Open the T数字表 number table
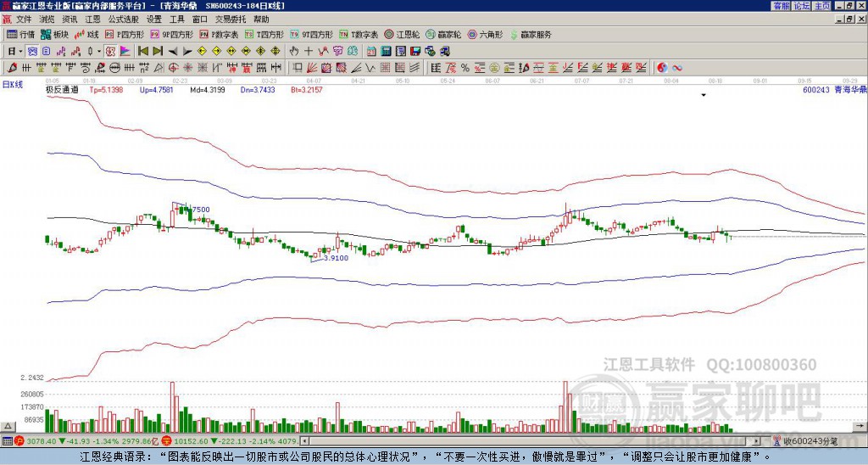The height and width of the screenshot is (465, 868). (359, 34)
